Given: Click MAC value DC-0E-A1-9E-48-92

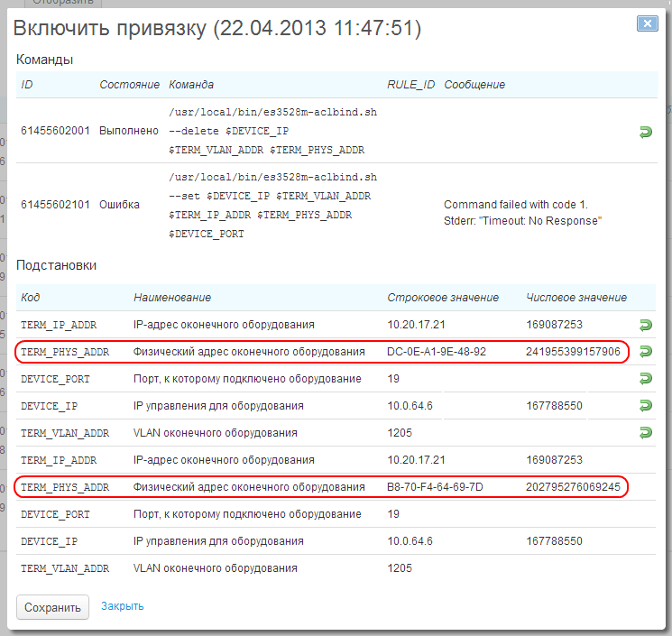Looking at the screenshot, I should tap(437, 352).
